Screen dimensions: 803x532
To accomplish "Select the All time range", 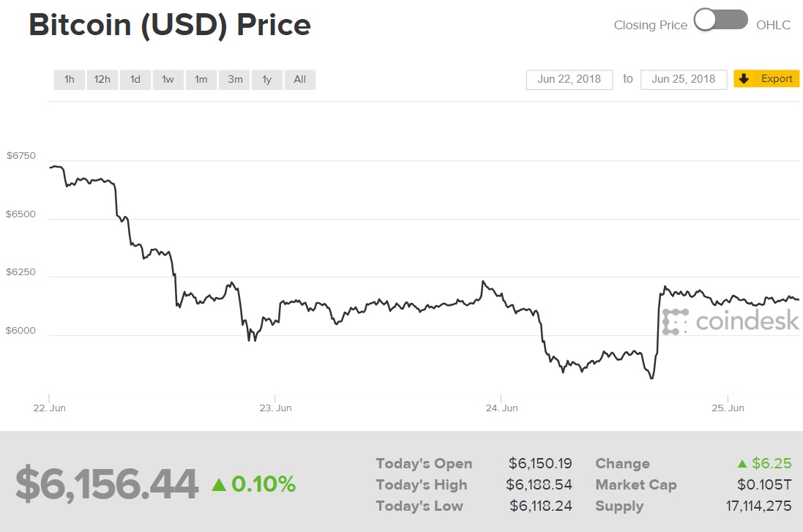I will [x=299, y=79].
